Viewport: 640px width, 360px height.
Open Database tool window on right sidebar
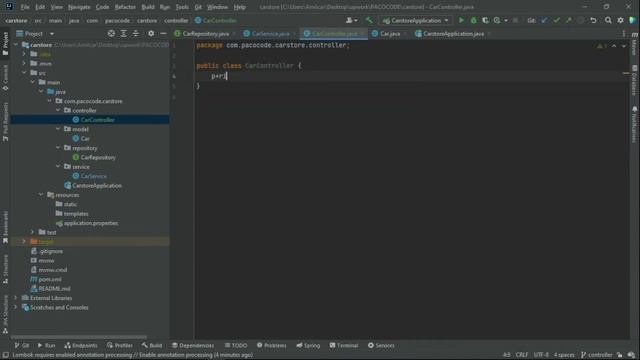[634, 80]
